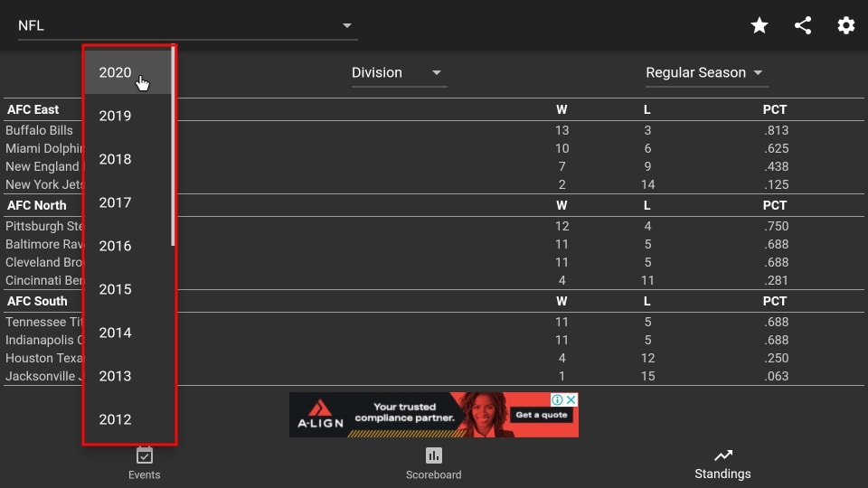Click the Standings trend icon
Image resolution: width=868 pixels, height=488 pixels.
[723, 455]
